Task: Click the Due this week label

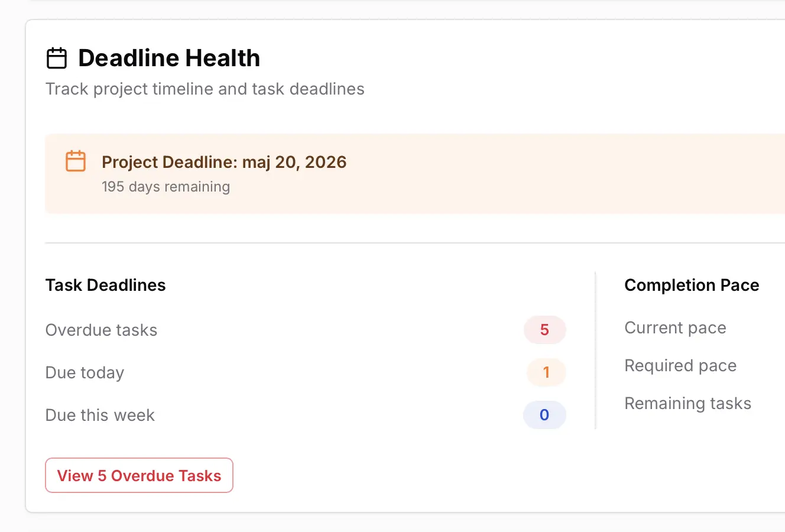Action: [100, 415]
